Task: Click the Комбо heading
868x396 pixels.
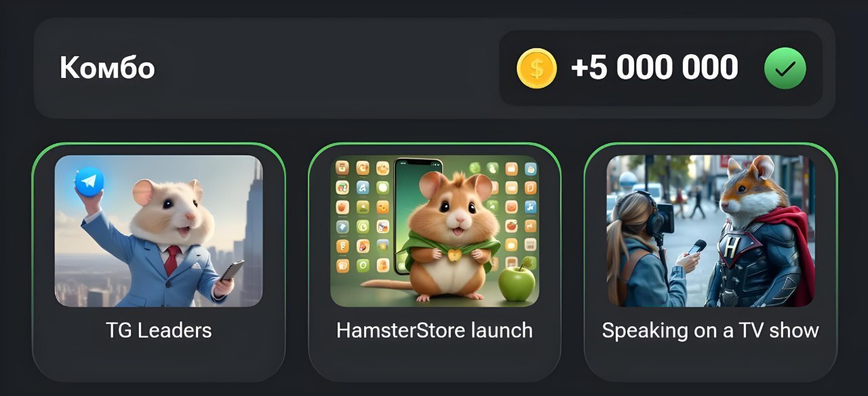Action: click(107, 68)
